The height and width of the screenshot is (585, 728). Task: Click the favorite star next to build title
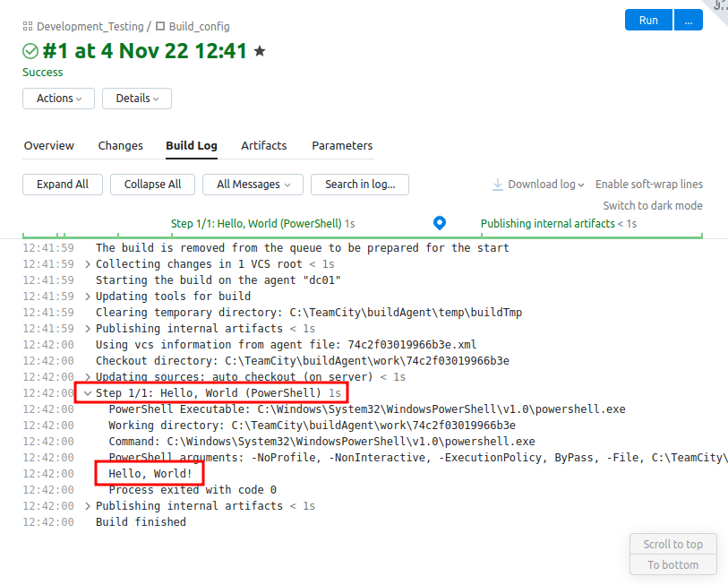point(260,52)
